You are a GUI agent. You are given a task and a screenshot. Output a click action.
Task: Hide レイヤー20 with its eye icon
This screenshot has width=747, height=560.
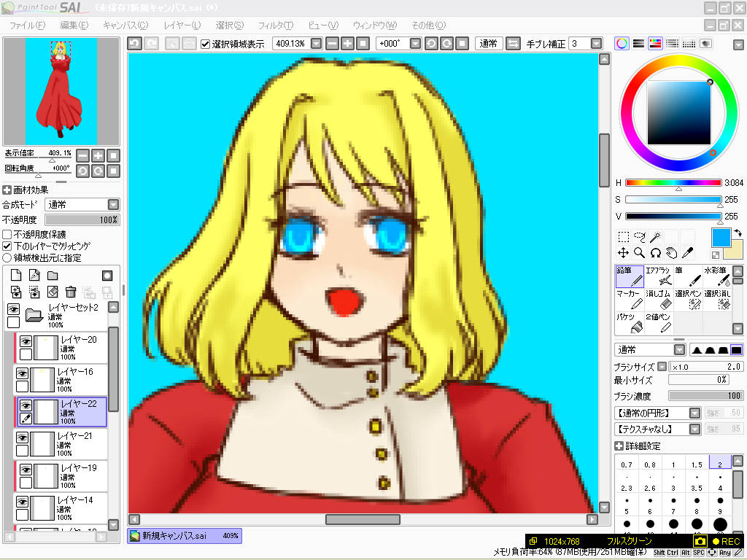click(x=26, y=341)
